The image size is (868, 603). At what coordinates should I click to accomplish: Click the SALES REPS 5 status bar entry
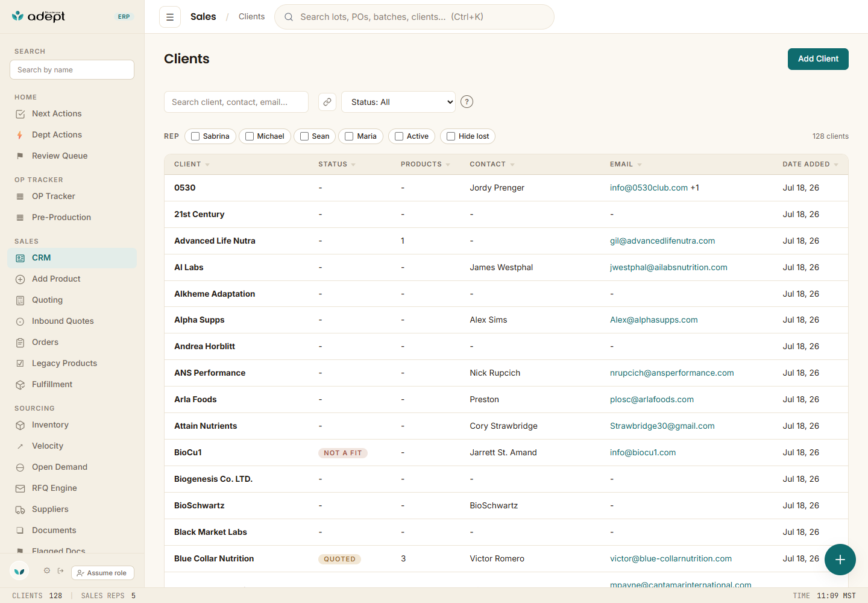click(108, 596)
